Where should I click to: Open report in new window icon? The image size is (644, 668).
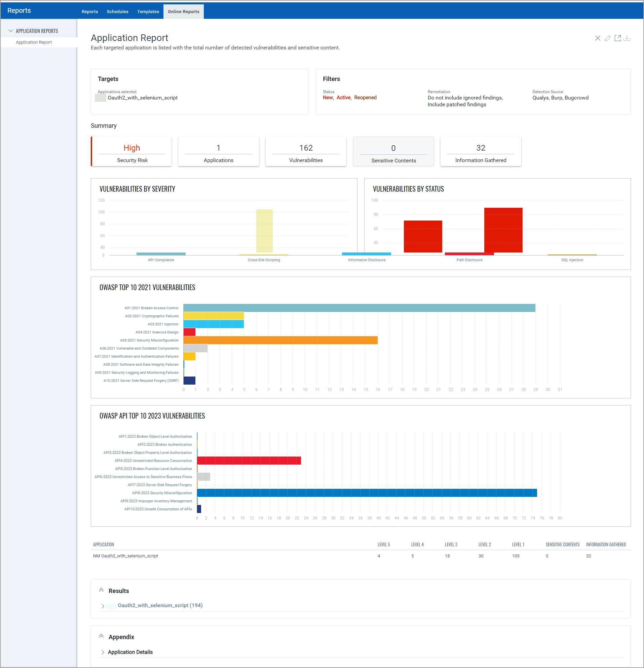point(618,38)
